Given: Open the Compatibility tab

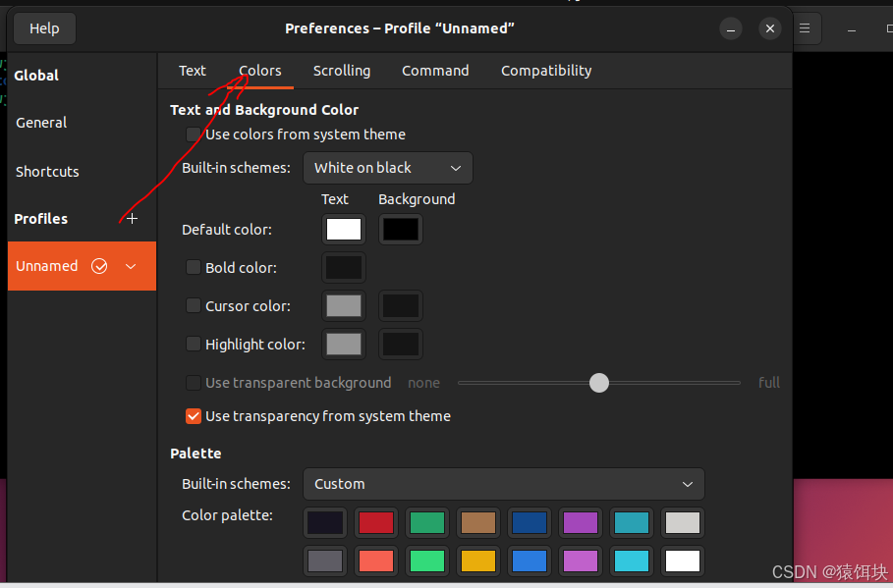Looking at the screenshot, I should (546, 71).
